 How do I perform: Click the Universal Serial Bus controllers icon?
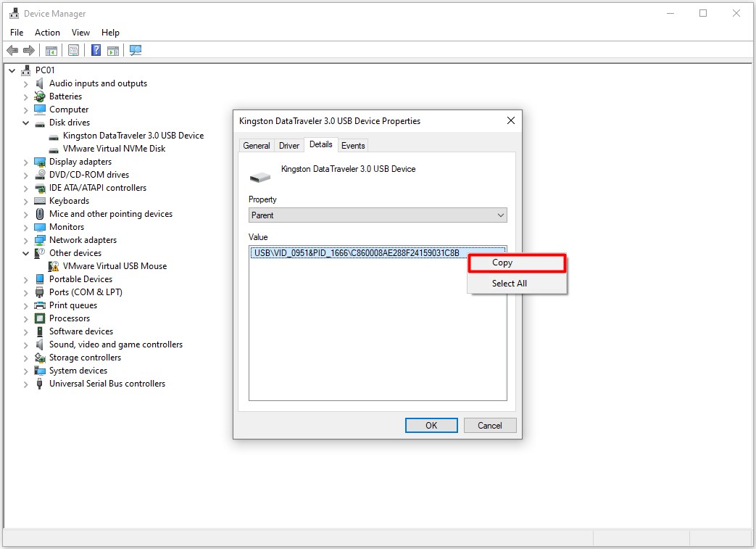[x=40, y=384]
